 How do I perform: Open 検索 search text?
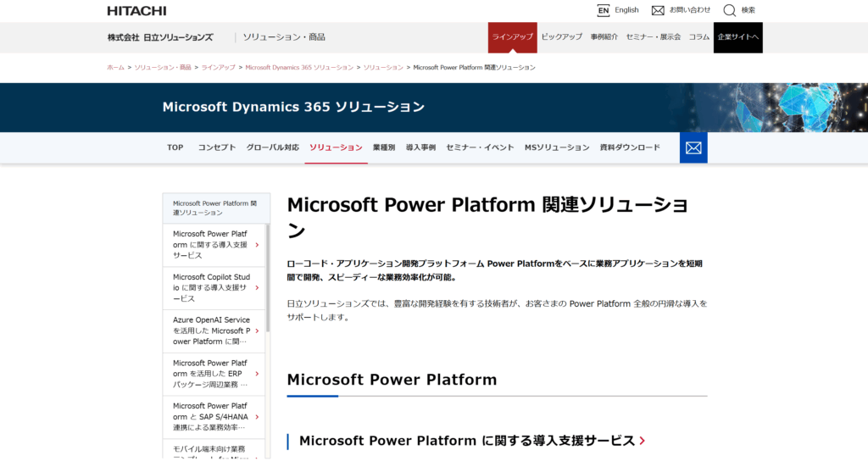(748, 10)
